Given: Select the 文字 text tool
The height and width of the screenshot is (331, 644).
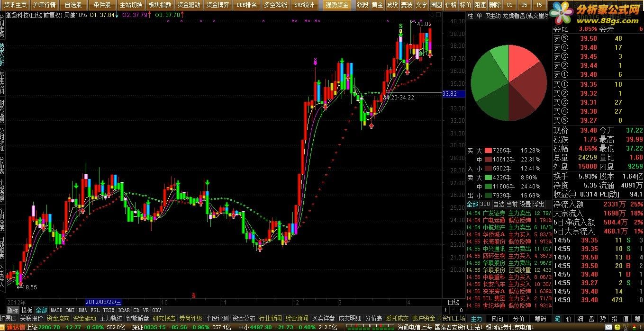Looking at the screenshot, I should coord(421,5).
